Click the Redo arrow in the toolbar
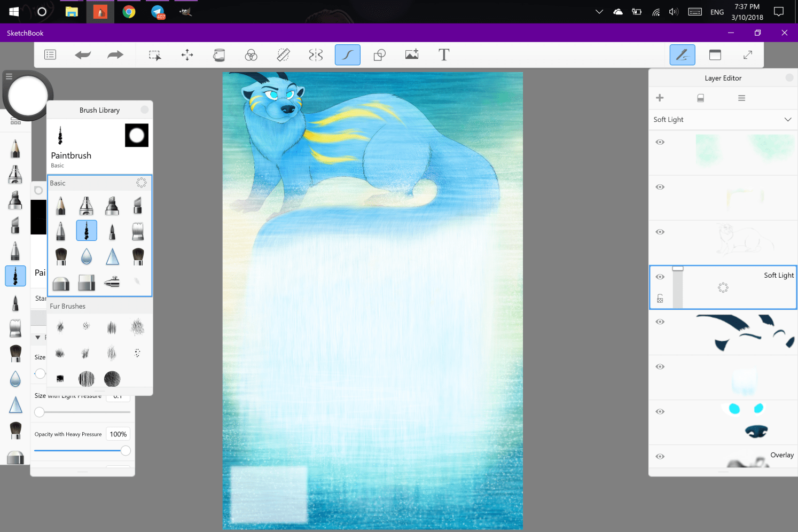Image resolution: width=798 pixels, height=532 pixels. (x=115, y=54)
